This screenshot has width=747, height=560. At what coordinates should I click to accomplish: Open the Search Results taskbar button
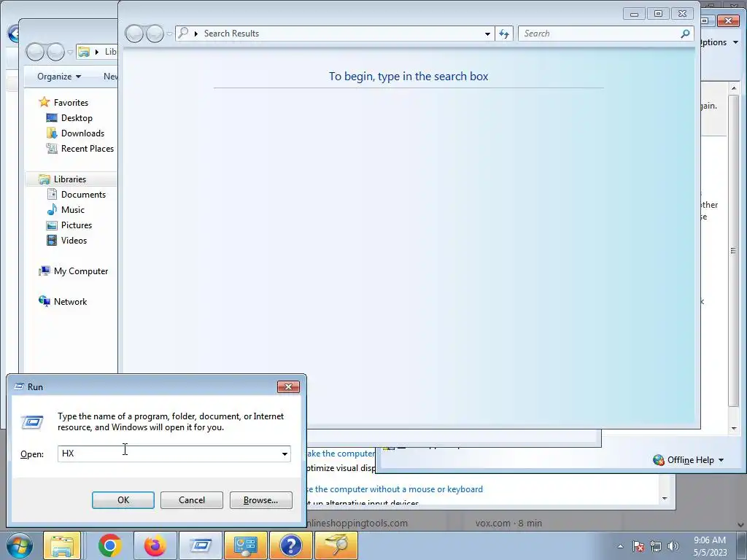click(x=336, y=545)
